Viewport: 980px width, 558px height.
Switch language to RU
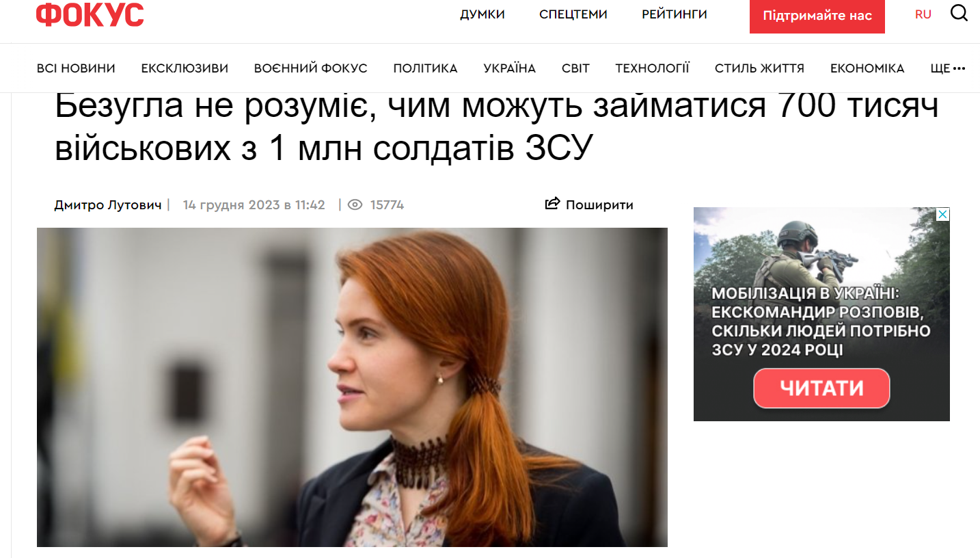click(923, 14)
